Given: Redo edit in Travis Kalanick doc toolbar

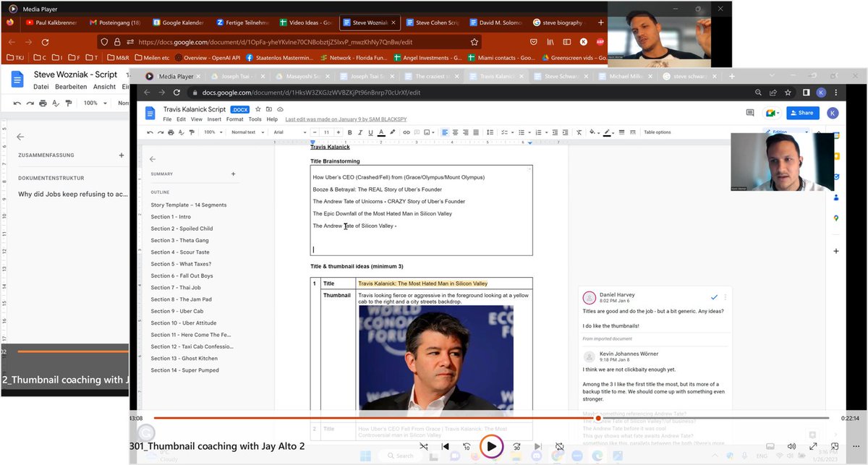Looking at the screenshot, I should pos(161,132).
